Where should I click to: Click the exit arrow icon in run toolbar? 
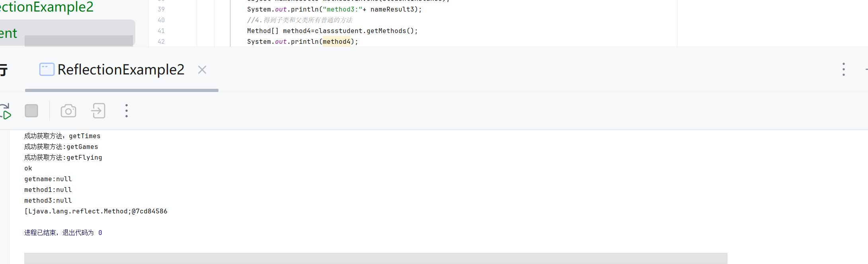coord(98,111)
